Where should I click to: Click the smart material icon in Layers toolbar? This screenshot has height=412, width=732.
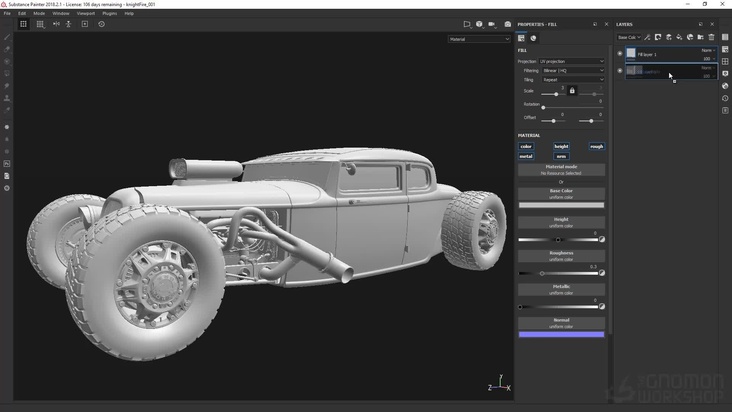[x=690, y=37]
